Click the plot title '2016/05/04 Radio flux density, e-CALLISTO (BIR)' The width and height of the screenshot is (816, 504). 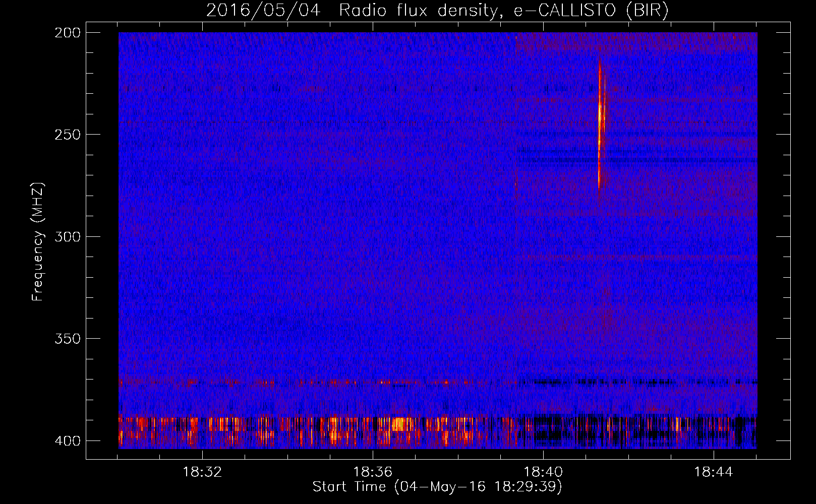437,11
